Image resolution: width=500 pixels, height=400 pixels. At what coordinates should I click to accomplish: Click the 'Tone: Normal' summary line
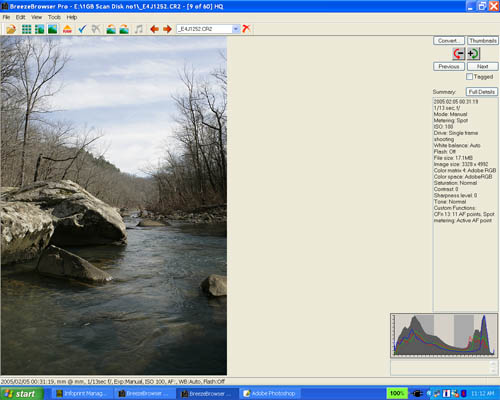450,202
